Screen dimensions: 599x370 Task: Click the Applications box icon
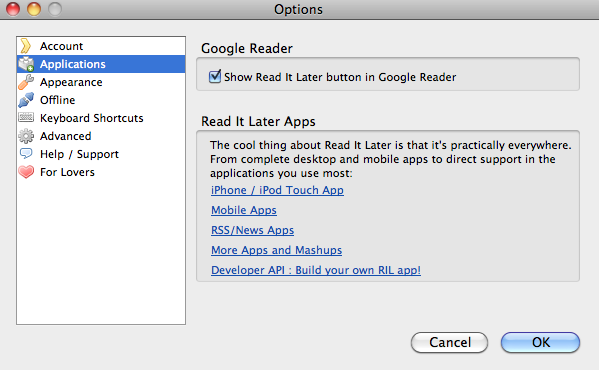click(x=26, y=64)
